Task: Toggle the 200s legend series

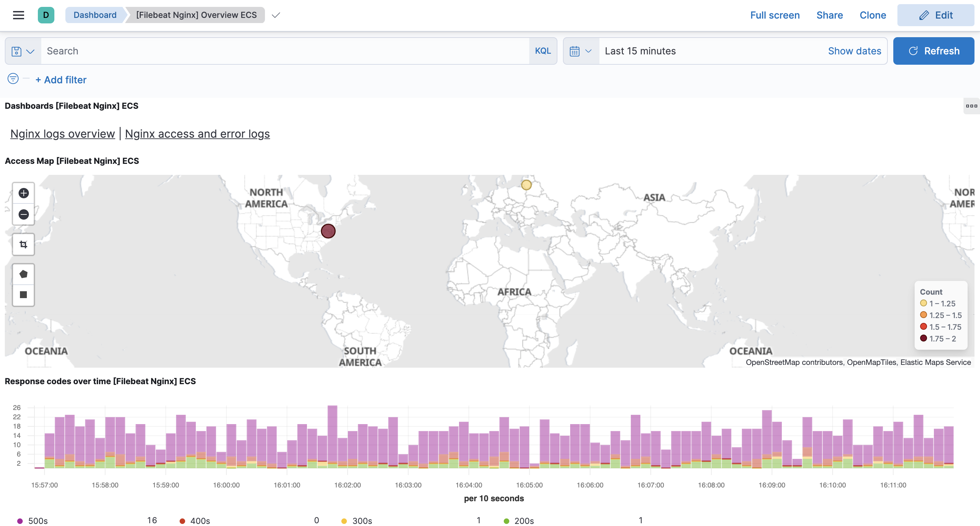Action: pos(523,521)
